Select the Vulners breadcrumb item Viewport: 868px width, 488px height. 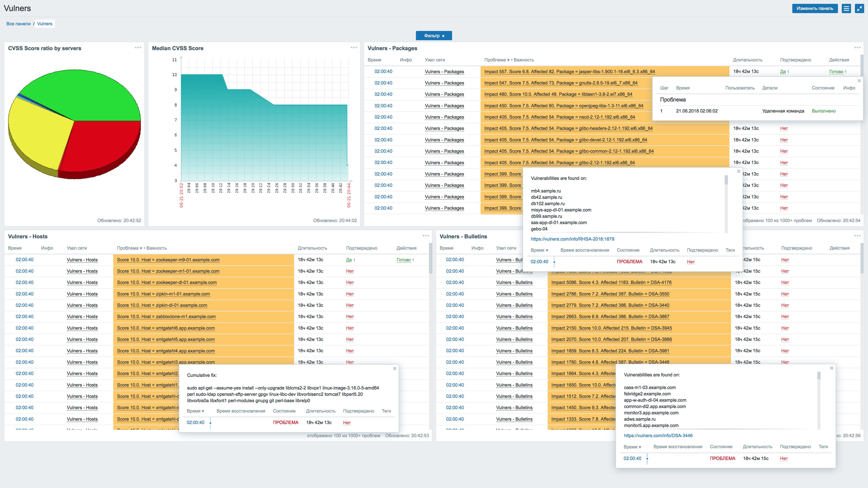(x=45, y=23)
